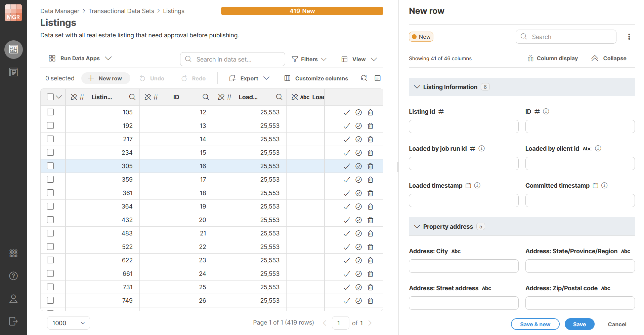Click the Listings breadcrumb
The image size is (644, 335).
pyautogui.click(x=174, y=11)
